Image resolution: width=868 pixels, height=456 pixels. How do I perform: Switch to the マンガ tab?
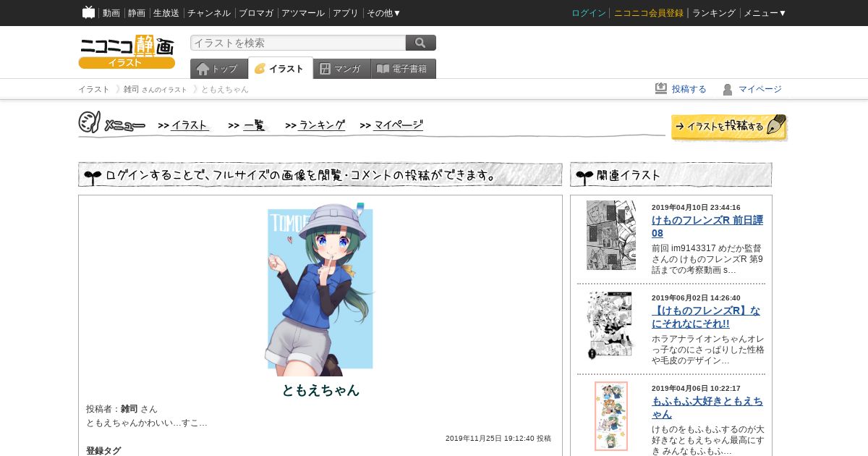(x=342, y=69)
